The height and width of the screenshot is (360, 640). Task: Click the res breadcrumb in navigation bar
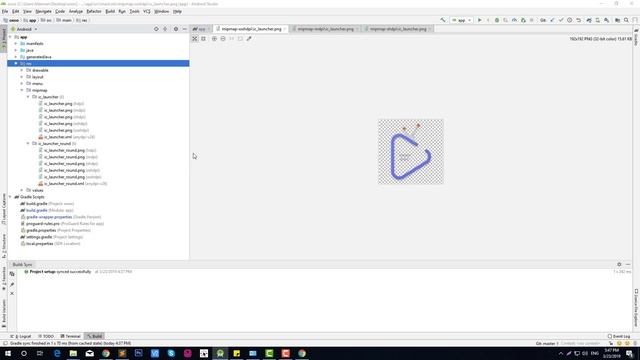click(83, 20)
